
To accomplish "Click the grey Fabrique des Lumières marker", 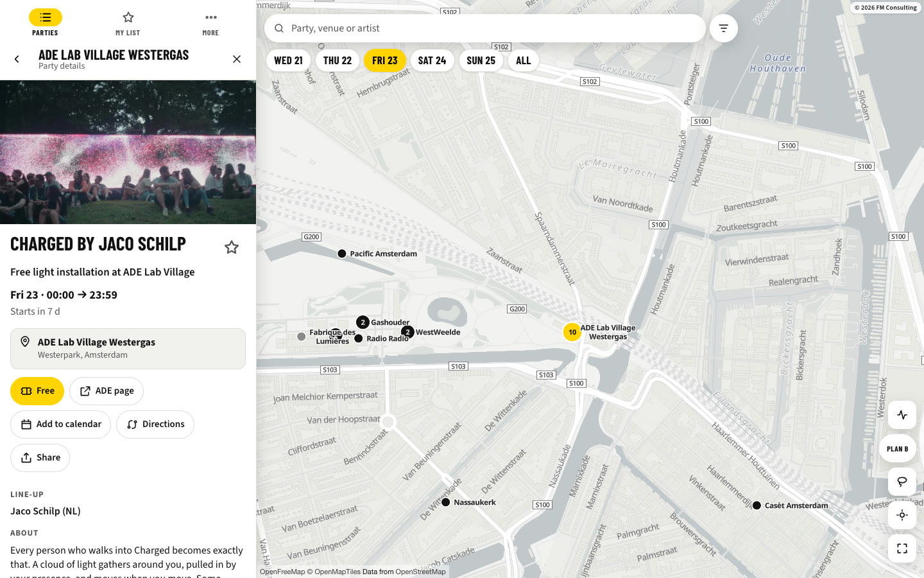I will click(302, 337).
